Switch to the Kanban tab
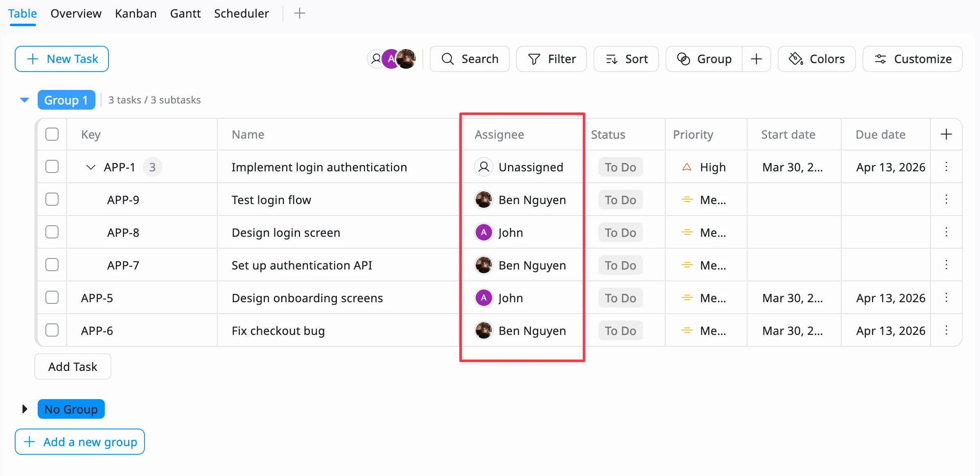The width and height of the screenshot is (980, 476). [x=135, y=13]
